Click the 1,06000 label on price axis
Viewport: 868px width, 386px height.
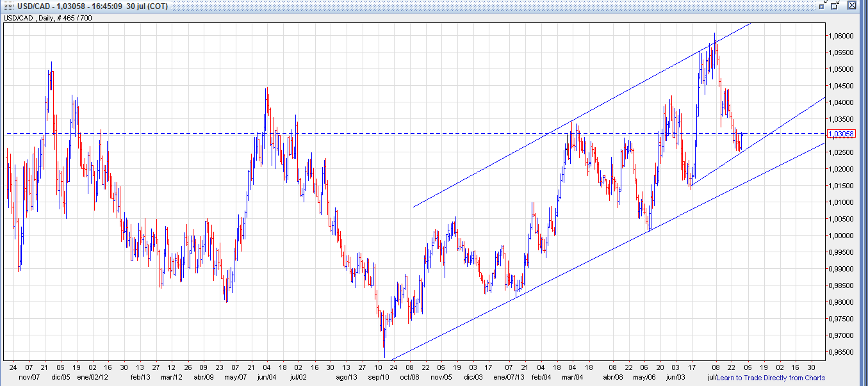(x=841, y=36)
